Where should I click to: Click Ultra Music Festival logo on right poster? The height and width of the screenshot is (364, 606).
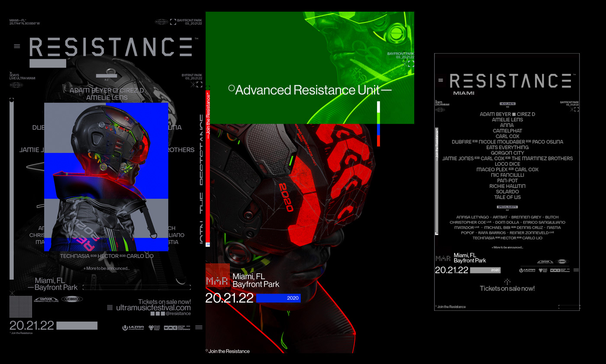click(x=527, y=270)
